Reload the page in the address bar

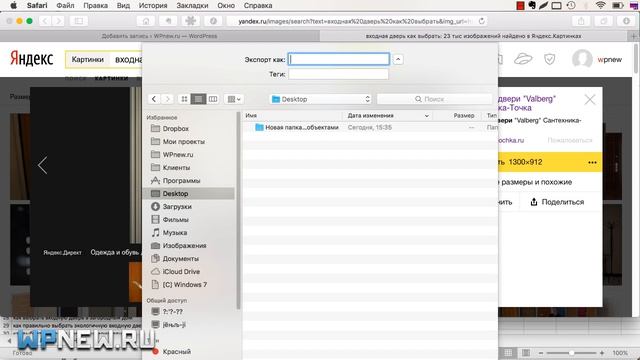tap(482, 21)
